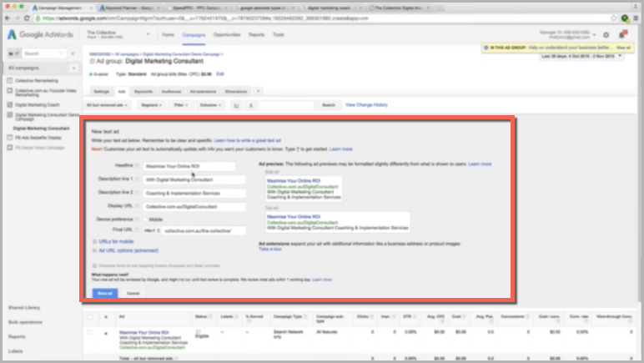Click the Digital Marketing Coach campaign icon
This screenshot has width=644, height=363.
(10, 104)
